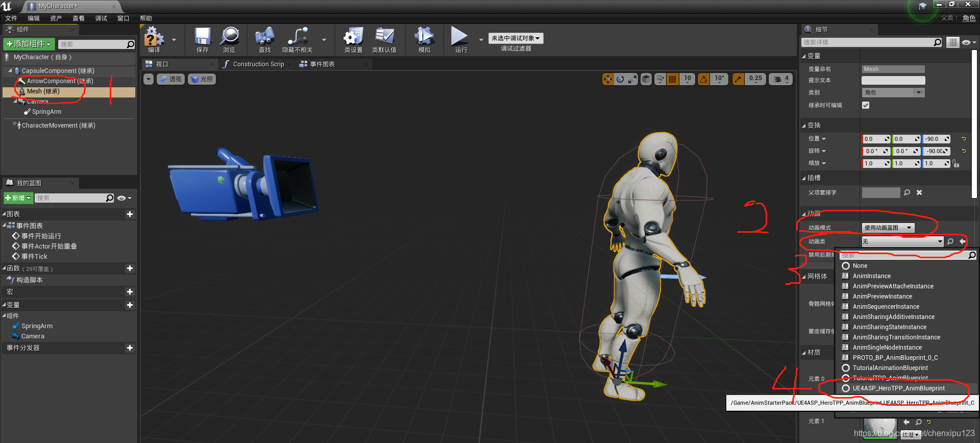Screen dimensions: 980x443
Task: Open property matrix grid icon in Details panel
Action: click(x=952, y=42)
